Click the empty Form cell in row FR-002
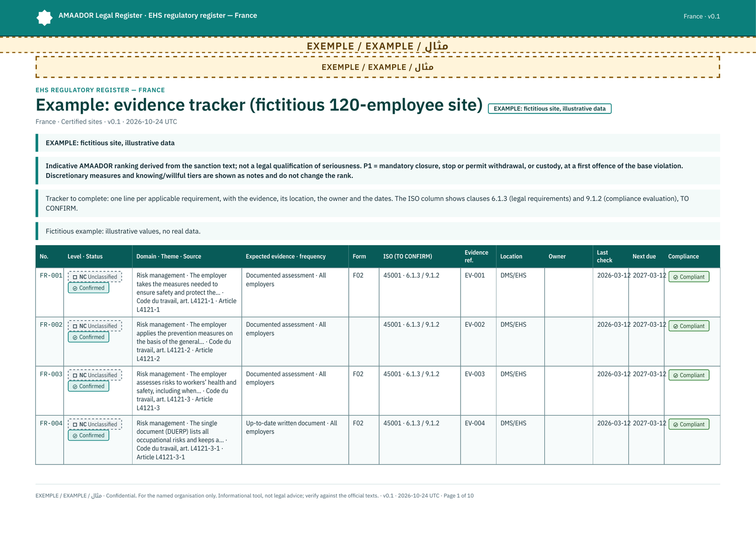This screenshot has height=535, width=756. 364,342
